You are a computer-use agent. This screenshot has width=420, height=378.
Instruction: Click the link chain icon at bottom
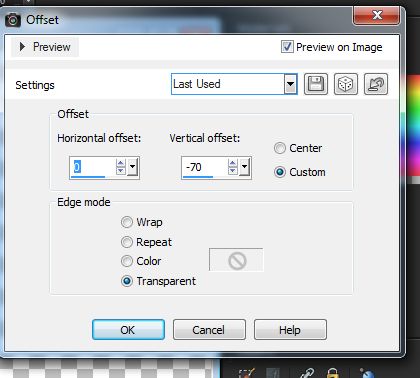point(307,373)
